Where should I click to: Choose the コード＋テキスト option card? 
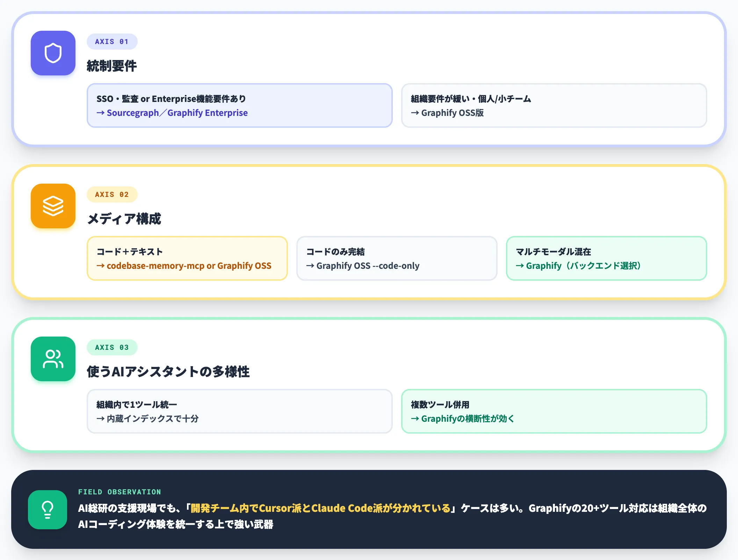[x=187, y=258]
